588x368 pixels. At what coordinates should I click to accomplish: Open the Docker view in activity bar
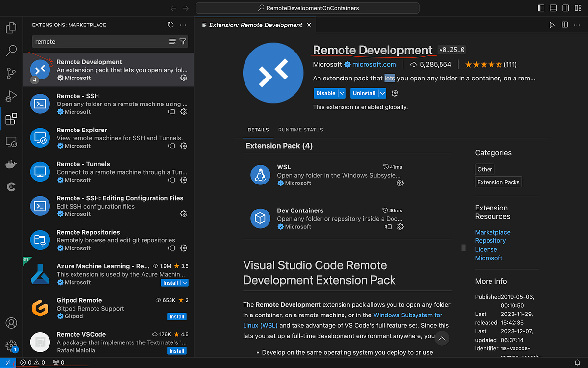(11, 164)
